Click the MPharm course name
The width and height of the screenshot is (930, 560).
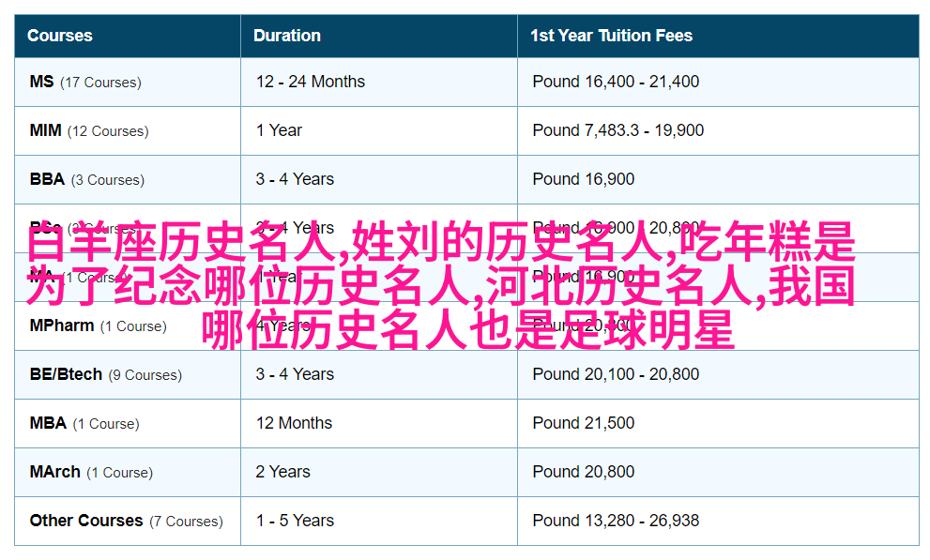[x=62, y=325]
